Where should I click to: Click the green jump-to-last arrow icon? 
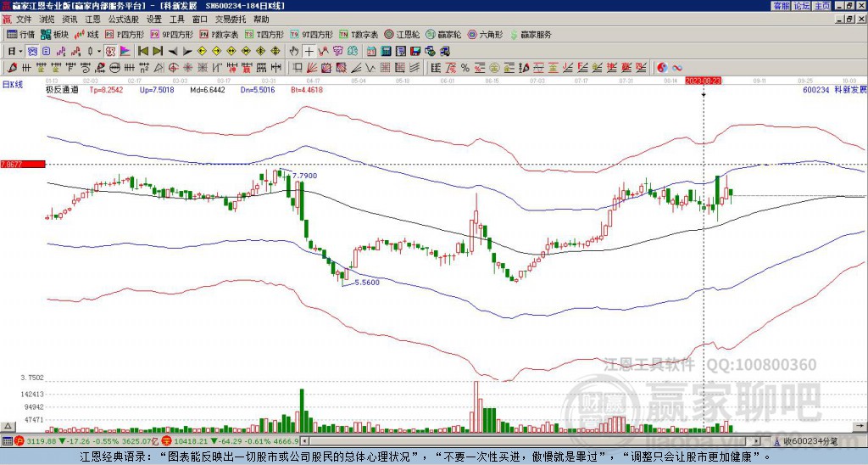[158, 52]
